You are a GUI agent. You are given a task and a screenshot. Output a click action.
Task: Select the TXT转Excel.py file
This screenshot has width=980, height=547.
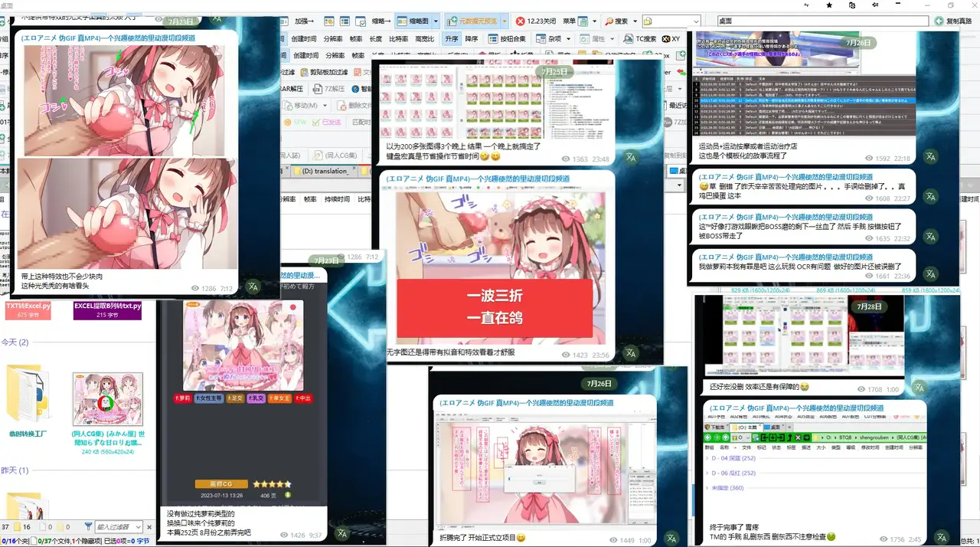pyautogui.click(x=28, y=310)
